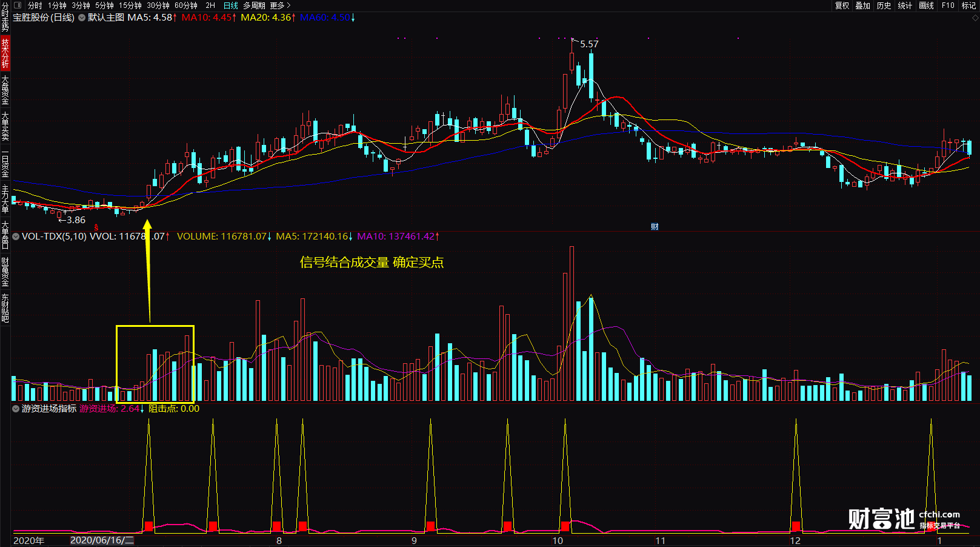The width and height of the screenshot is (980, 547).
Task: Select the 30分钟 period
Action: point(158,5)
